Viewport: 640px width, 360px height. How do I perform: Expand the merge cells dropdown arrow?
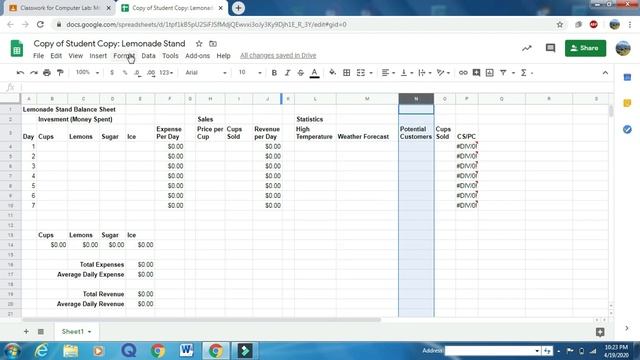[x=371, y=73]
